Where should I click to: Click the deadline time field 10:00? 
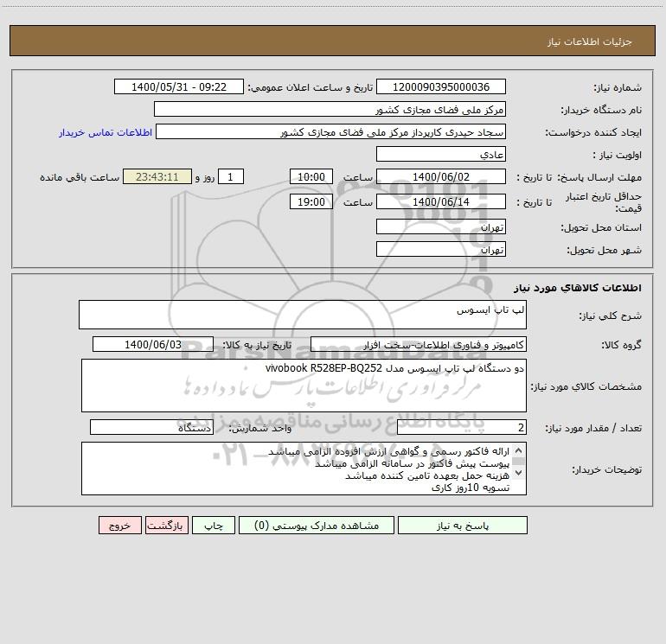click(311, 176)
